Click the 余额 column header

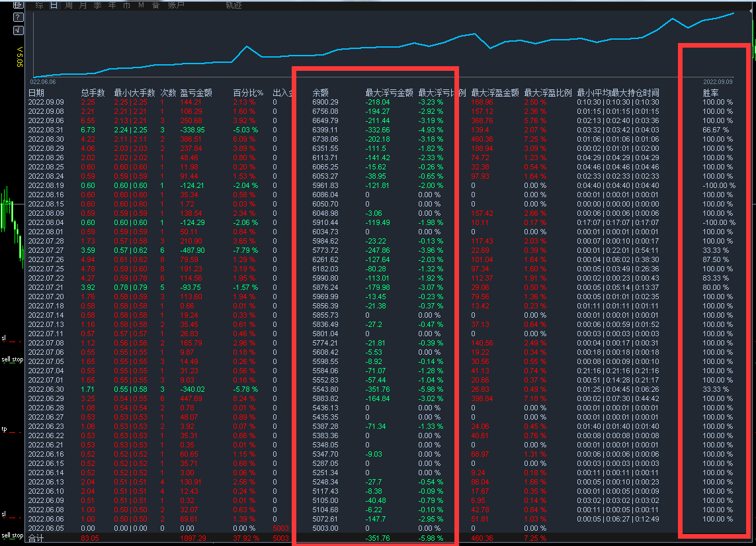tap(321, 93)
